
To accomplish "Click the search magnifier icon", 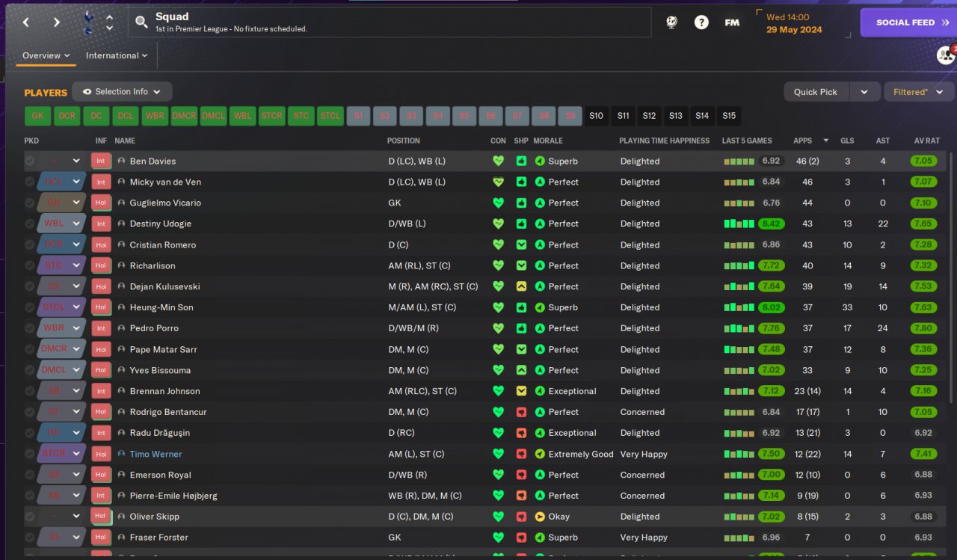I will coord(141,22).
